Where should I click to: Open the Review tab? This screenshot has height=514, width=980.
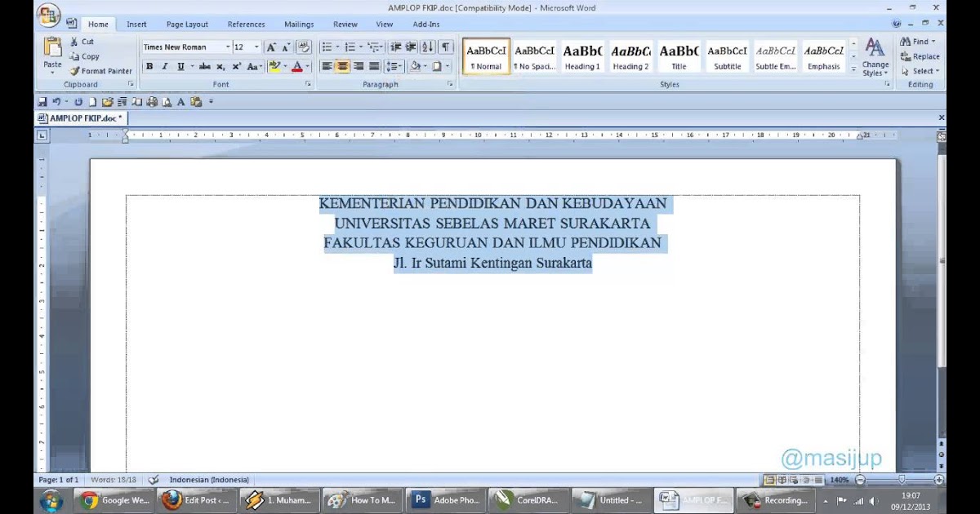[345, 24]
